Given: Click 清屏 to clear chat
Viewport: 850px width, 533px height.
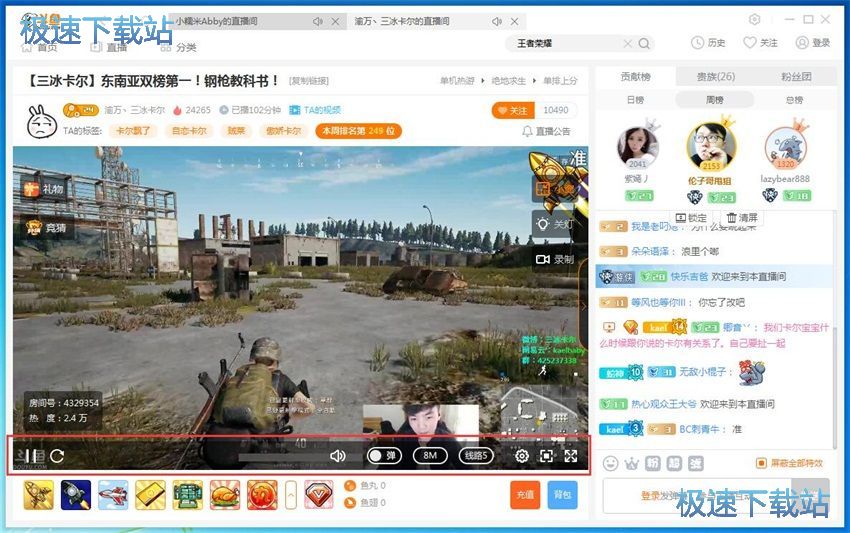Looking at the screenshot, I should pyautogui.click(x=741, y=218).
